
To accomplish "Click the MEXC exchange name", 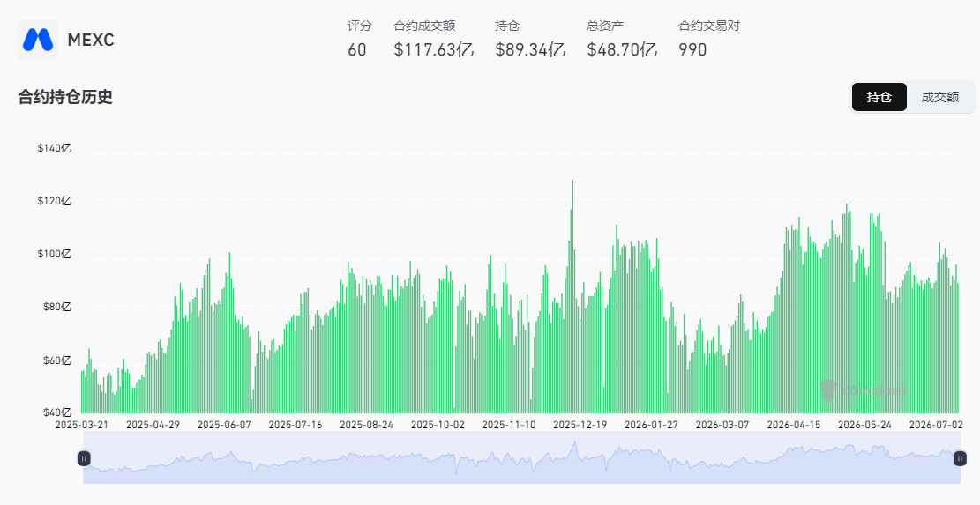I will [91, 40].
